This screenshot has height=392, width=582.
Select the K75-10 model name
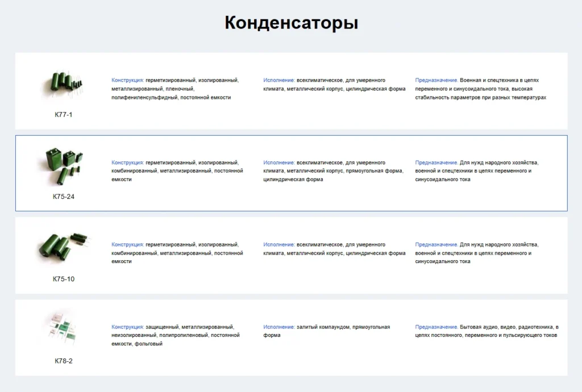pos(64,279)
